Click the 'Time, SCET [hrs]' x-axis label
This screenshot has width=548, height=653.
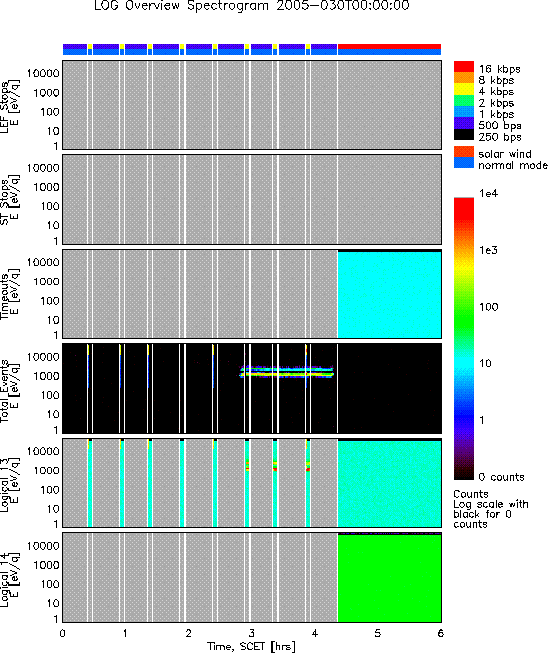252,647
